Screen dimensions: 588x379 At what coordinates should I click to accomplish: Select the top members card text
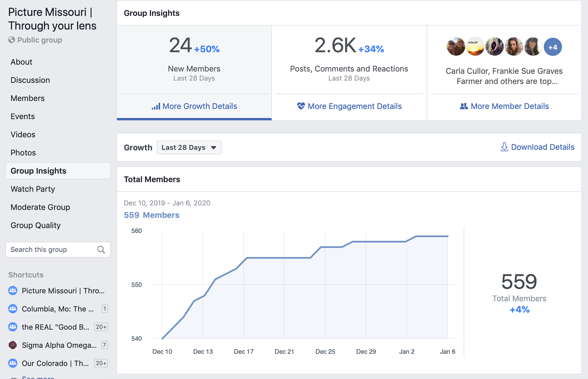[x=504, y=76]
